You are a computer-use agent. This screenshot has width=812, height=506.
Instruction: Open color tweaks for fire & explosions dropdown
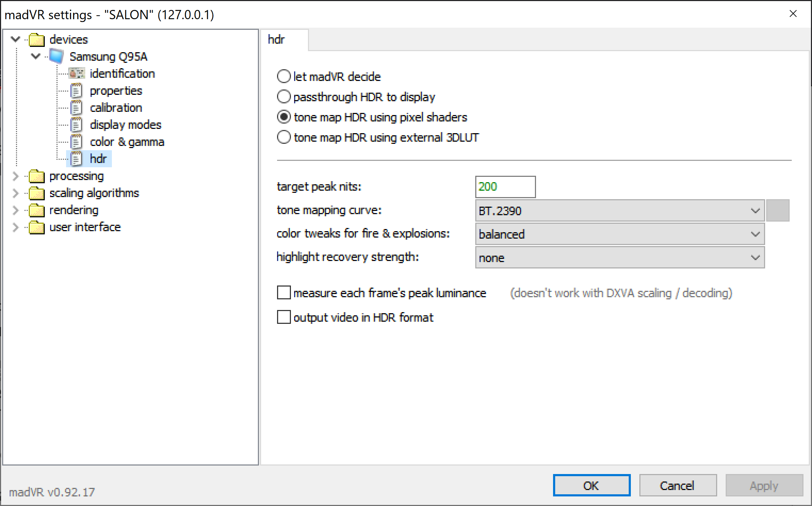coord(620,234)
